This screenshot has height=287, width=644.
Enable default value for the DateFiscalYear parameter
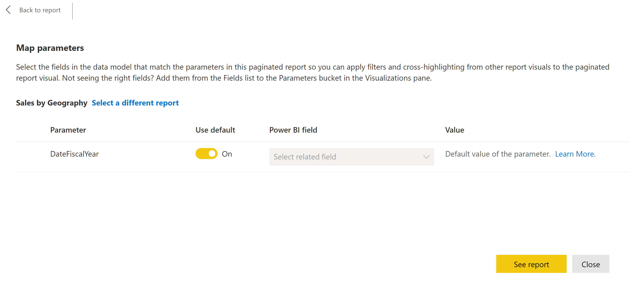click(206, 154)
